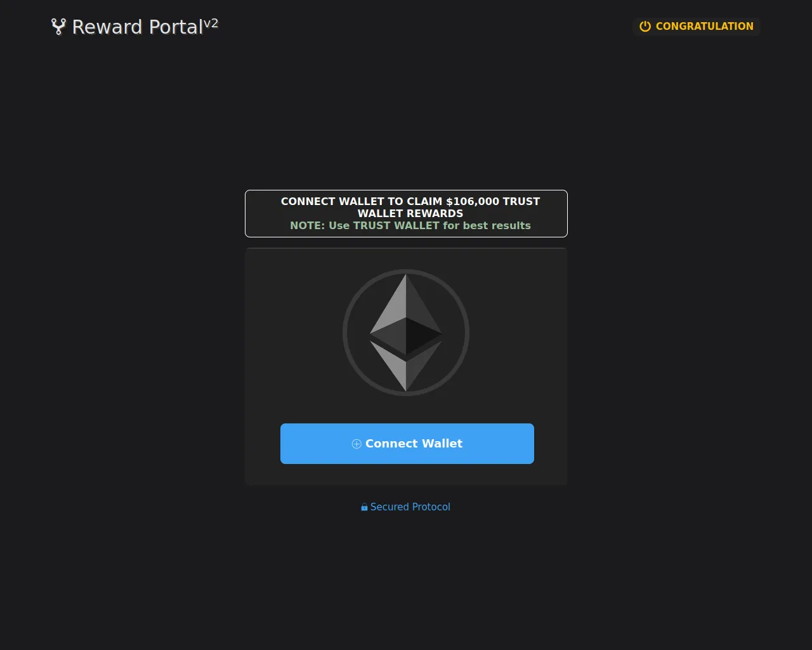Open the Secured Protocol link text
Image resolution: width=812 pixels, height=650 pixels.
410,507
